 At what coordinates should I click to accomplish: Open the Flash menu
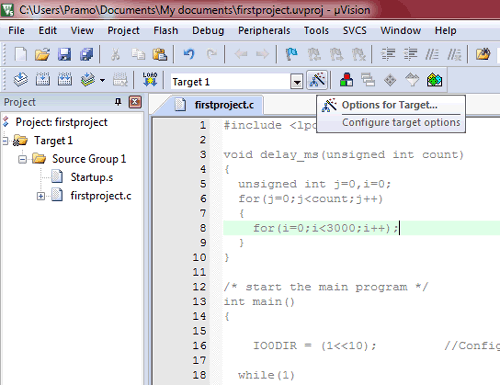tap(166, 31)
